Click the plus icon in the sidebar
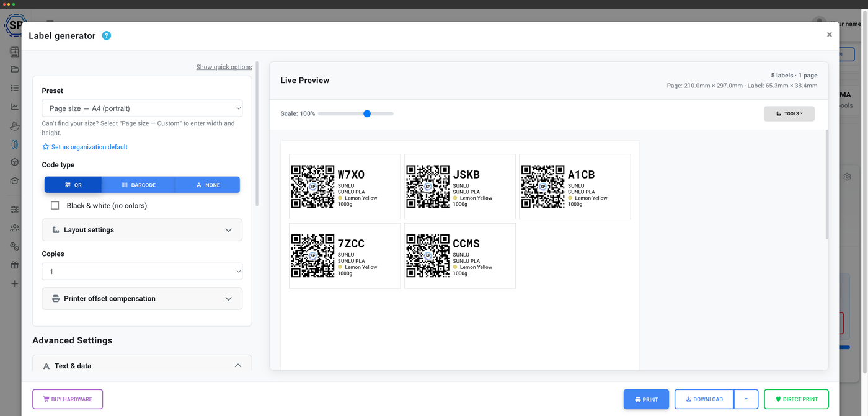Image resolution: width=868 pixels, height=416 pixels. (15, 283)
